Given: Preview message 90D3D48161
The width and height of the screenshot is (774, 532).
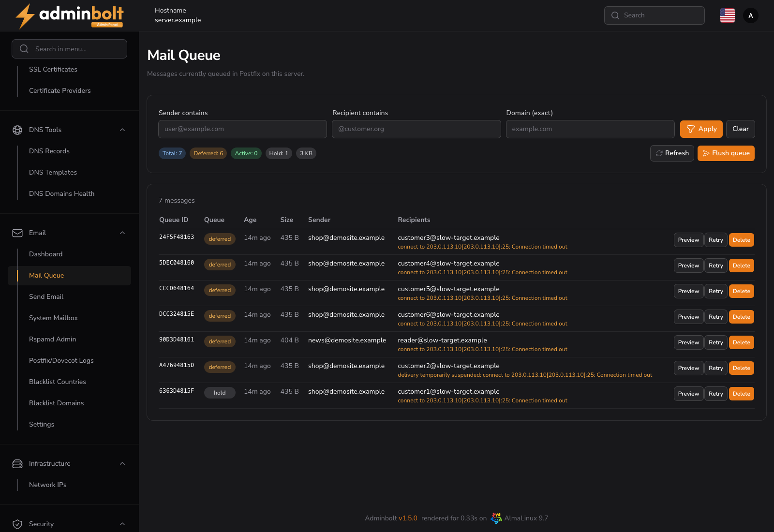Looking at the screenshot, I should tap(688, 342).
